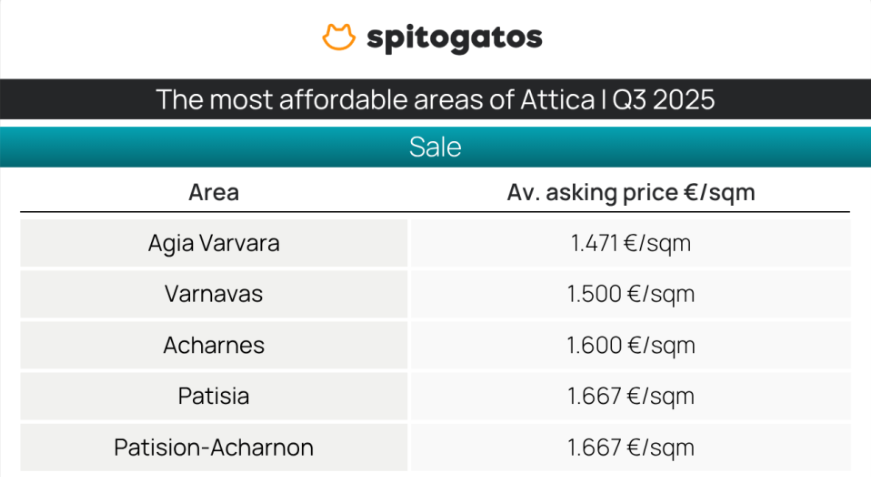Viewport: 871px width, 477px height.
Task: Click the orange cat logo icon
Action: click(339, 38)
